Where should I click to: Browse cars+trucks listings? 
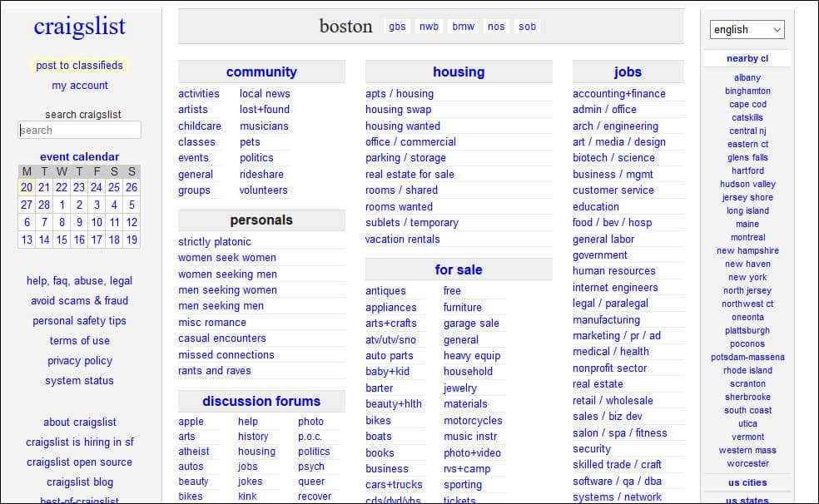394,485
